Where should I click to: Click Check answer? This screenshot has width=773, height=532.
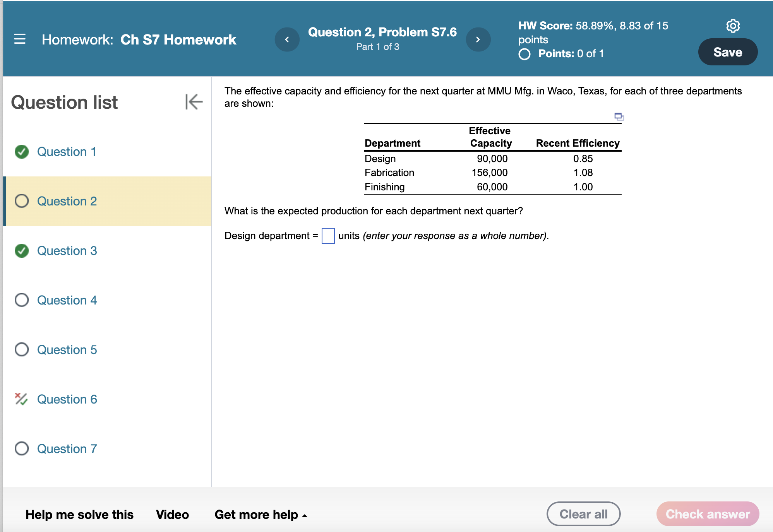tap(708, 514)
